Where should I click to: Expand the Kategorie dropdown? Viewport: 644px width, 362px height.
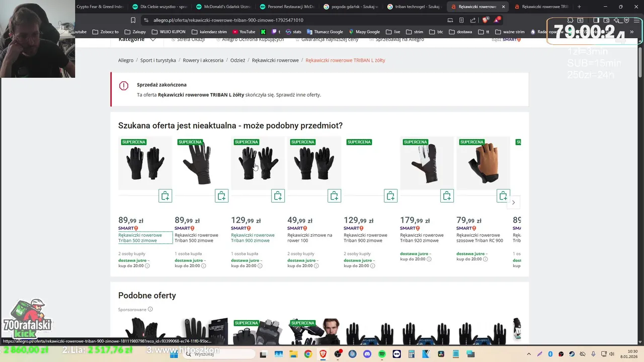click(x=137, y=39)
